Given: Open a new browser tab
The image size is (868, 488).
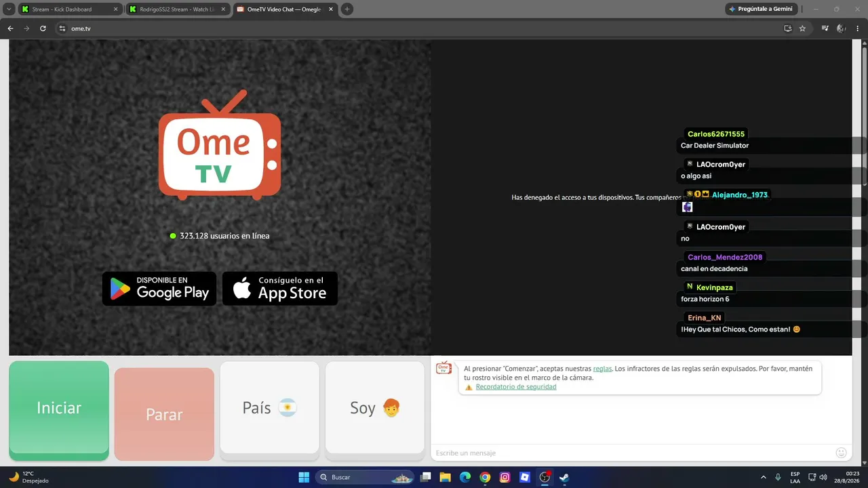Looking at the screenshot, I should point(347,9).
